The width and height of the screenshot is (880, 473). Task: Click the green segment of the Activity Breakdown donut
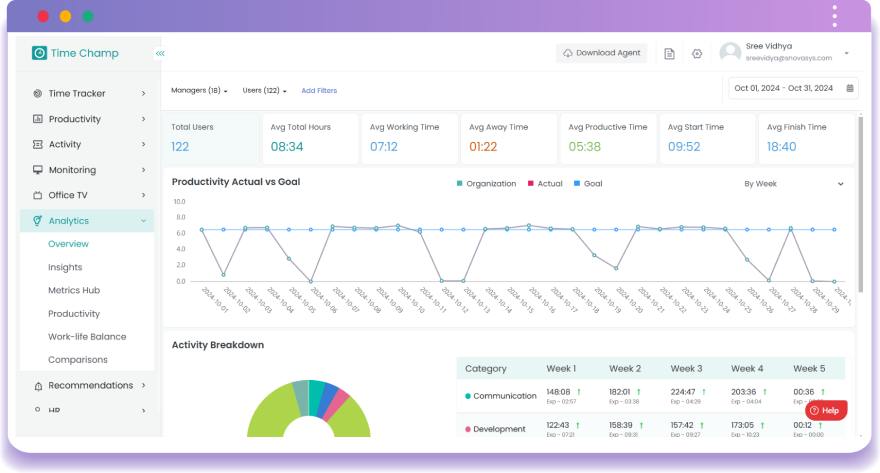[265, 413]
